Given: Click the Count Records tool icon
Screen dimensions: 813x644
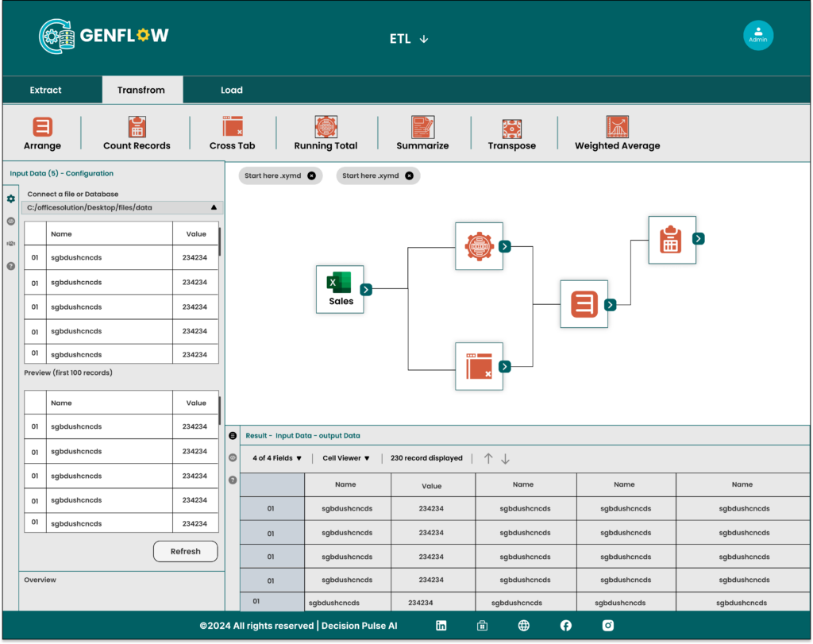Looking at the screenshot, I should [137, 127].
